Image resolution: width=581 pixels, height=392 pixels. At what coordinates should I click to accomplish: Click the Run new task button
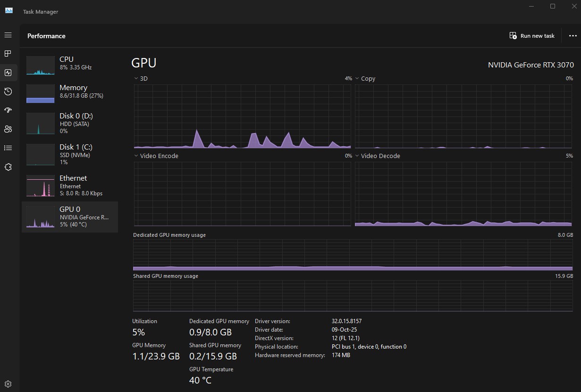(x=532, y=36)
